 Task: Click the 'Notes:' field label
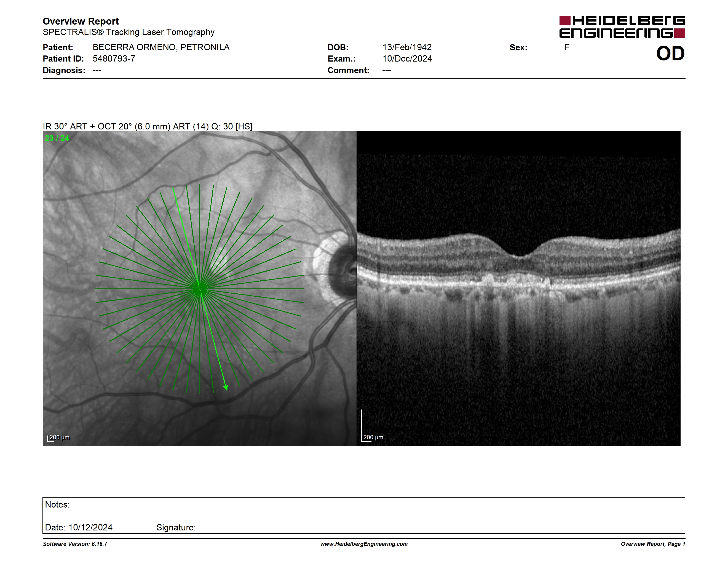pos(57,505)
